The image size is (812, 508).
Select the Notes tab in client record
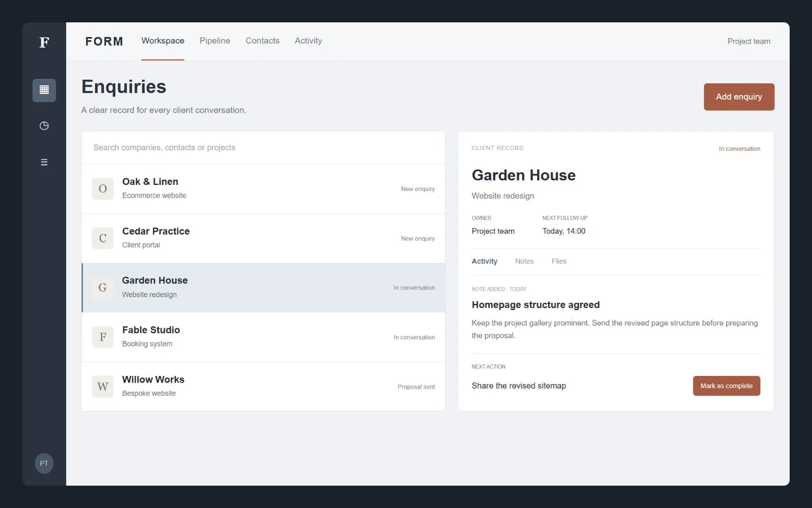pos(524,261)
